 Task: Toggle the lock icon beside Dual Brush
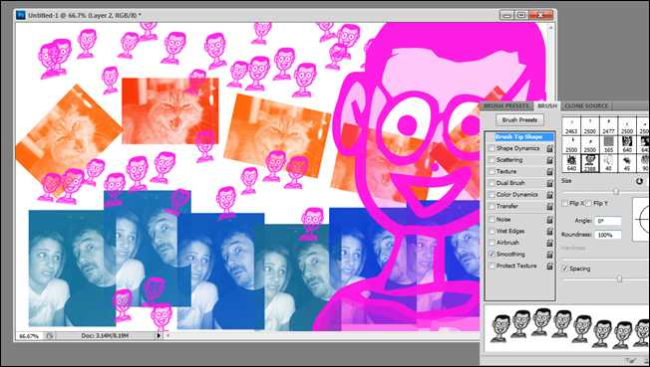point(550,183)
